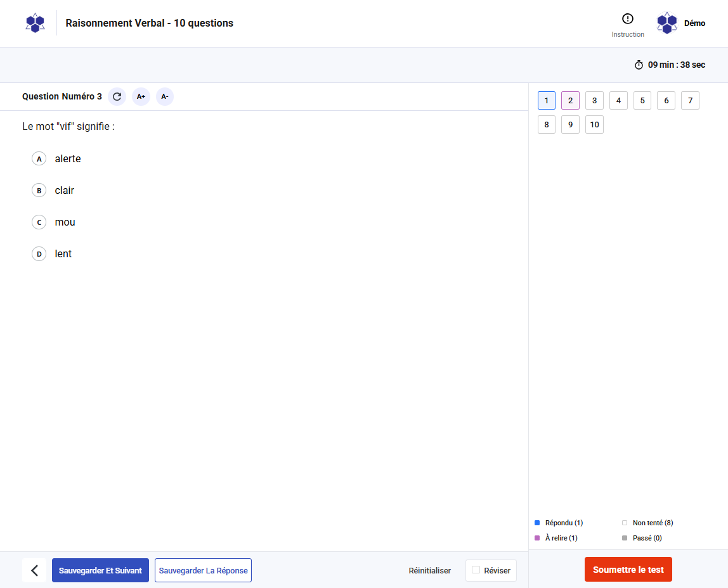The image size is (728, 588).
Task: Decrease font size with A- button
Action: (x=165, y=97)
